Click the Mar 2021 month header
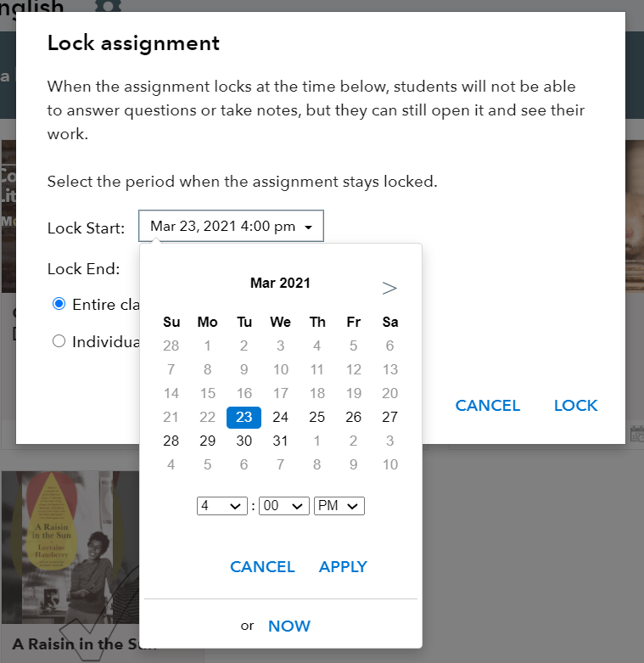 click(280, 283)
